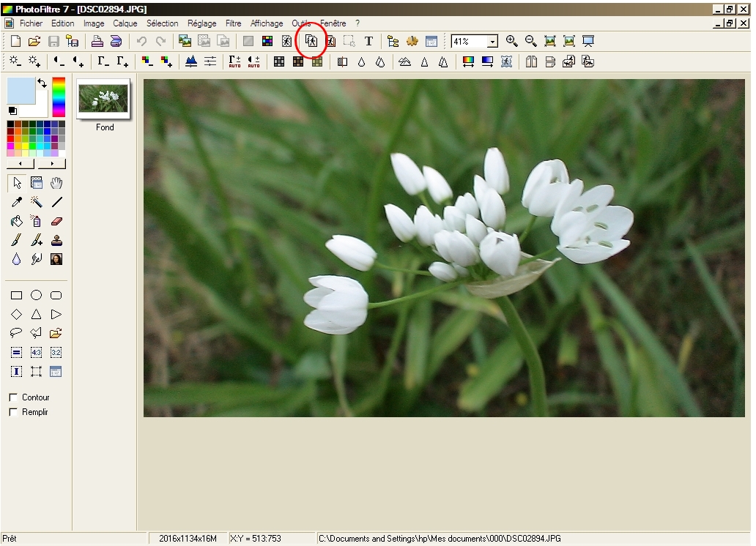
Task: Click the Auto Levels gamma icon
Action: click(234, 62)
